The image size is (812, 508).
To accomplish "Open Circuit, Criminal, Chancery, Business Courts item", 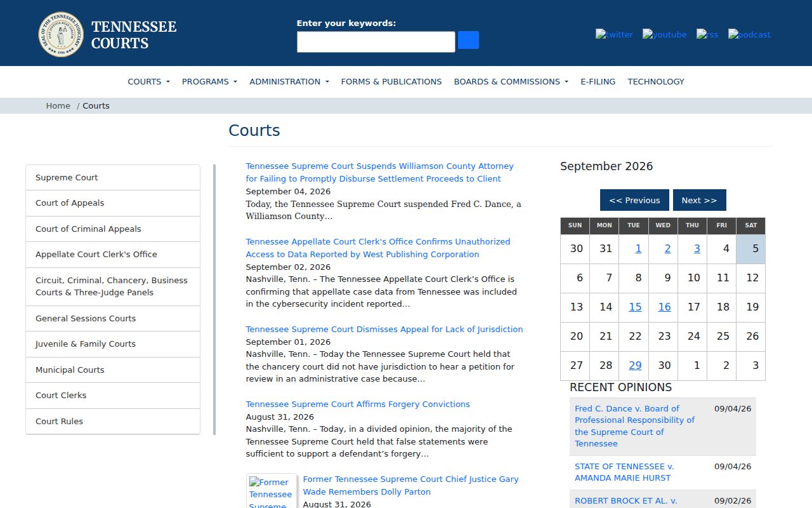I will click(113, 286).
